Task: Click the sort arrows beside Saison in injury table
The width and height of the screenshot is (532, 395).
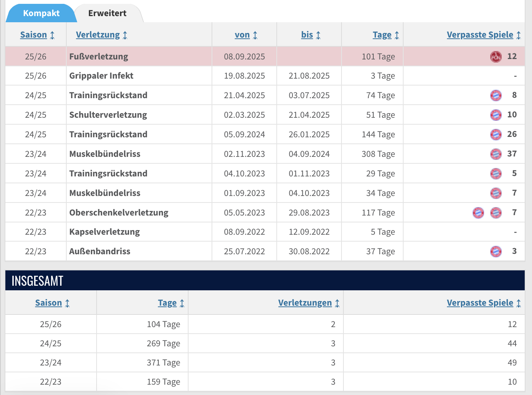Action: click(53, 35)
